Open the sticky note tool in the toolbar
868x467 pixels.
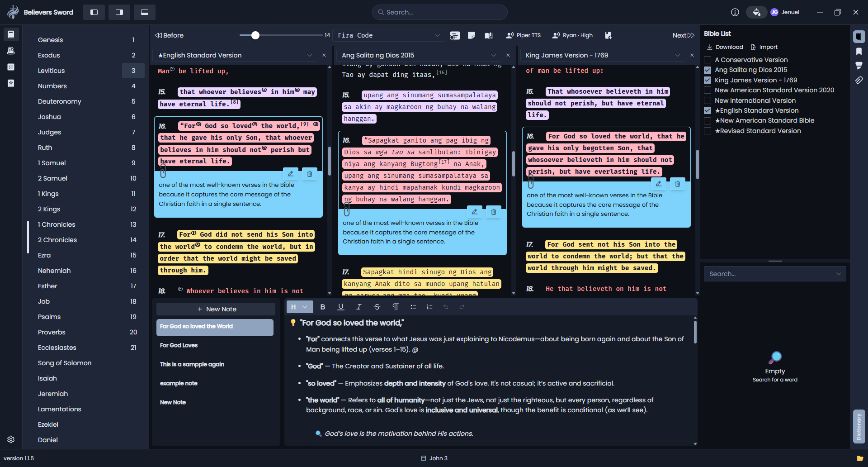point(472,35)
